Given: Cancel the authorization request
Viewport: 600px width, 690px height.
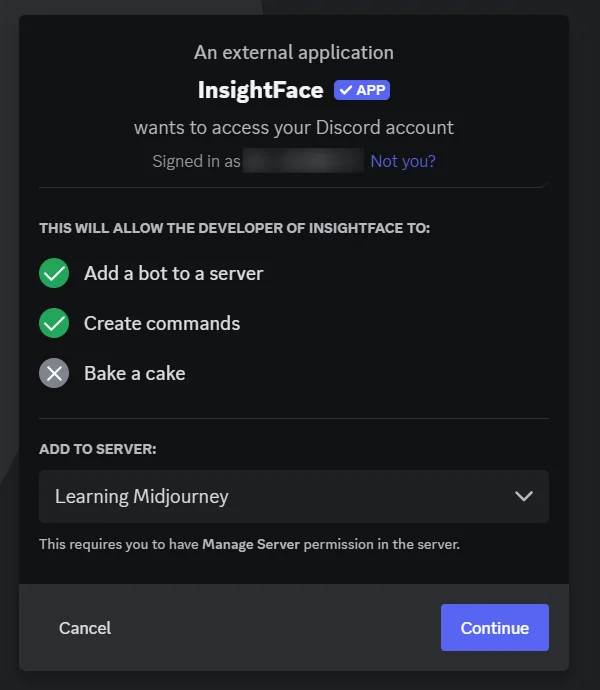Looking at the screenshot, I should point(85,628).
